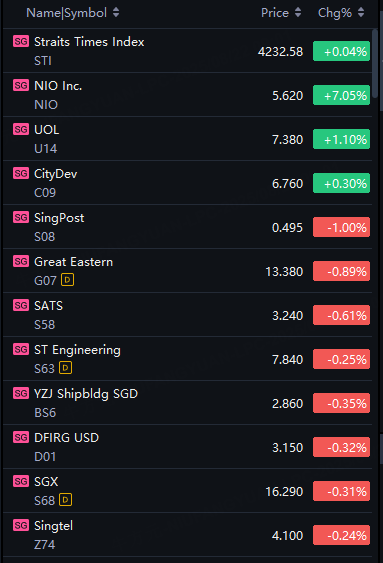Image resolution: width=383 pixels, height=563 pixels.
Task: Click the D dividend icon next to S68
Action: tap(66, 499)
